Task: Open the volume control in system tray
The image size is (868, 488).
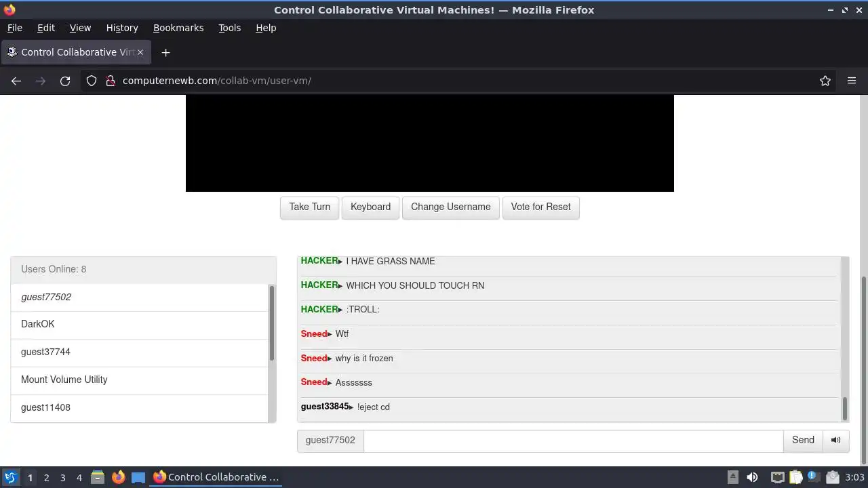Action: coord(752,477)
